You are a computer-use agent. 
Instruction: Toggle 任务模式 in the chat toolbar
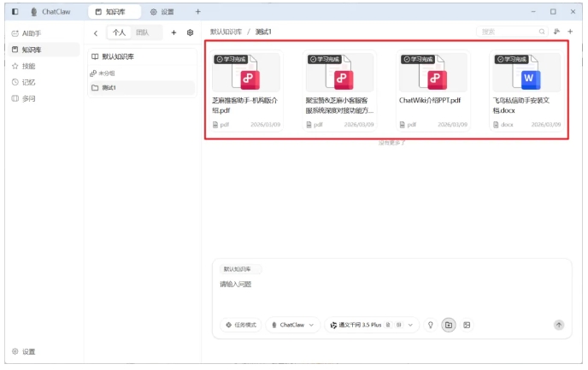pos(241,325)
